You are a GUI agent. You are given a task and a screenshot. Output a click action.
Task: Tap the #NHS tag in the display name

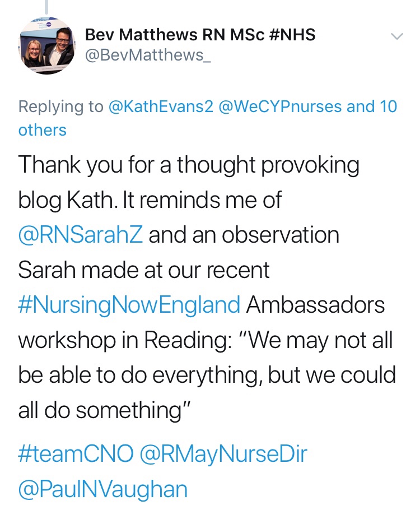[x=292, y=35]
